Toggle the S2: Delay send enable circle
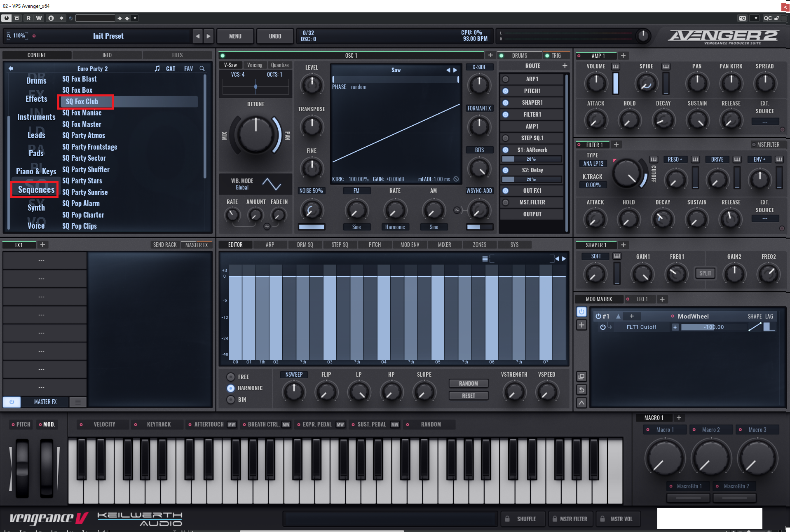Viewport: 790px width, 532px height. click(505, 170)
